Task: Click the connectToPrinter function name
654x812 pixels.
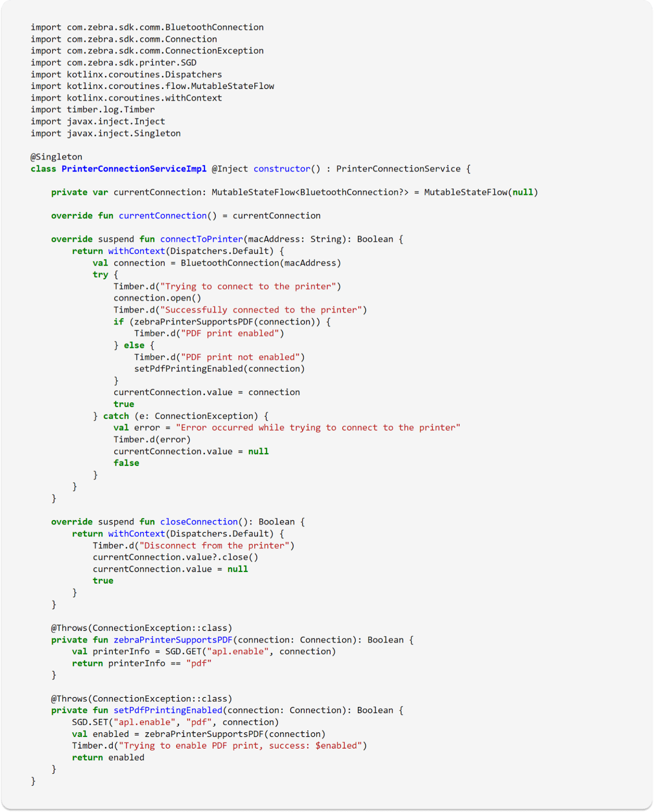Action: pyautogui.click(x=202, y=239)
